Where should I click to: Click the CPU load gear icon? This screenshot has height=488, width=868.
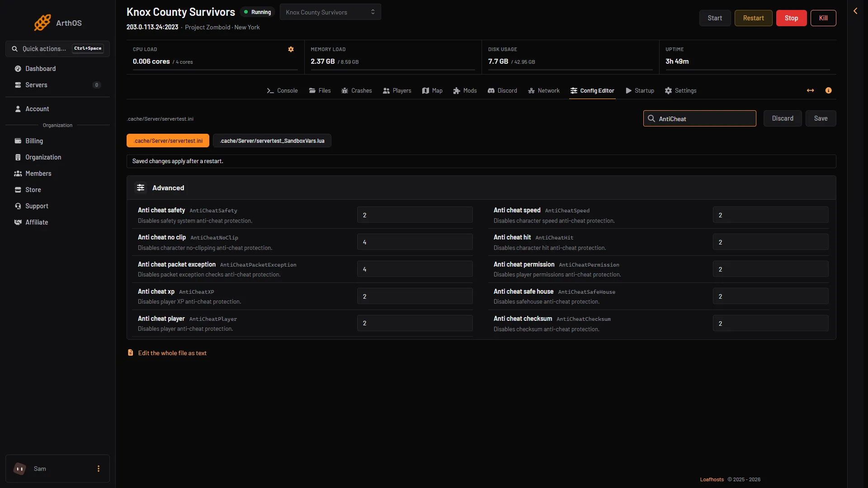pyautogui.click(x=291, y=49)
